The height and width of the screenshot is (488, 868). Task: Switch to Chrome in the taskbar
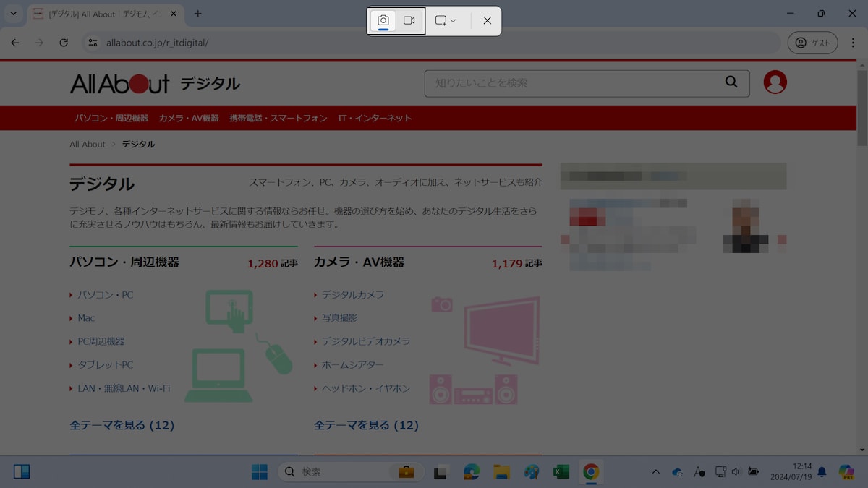click(591, 472)
